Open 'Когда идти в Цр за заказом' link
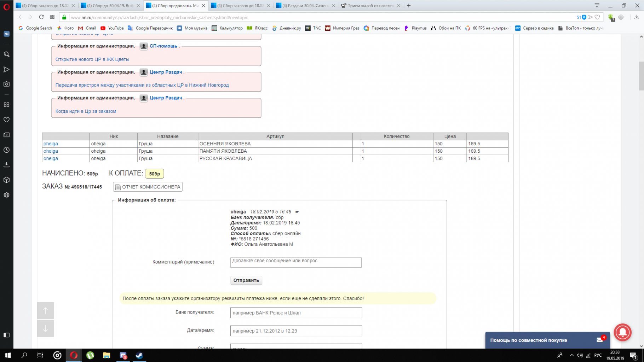Image resolution: width=644 pixels, height=362 pixels. [86, 111]
